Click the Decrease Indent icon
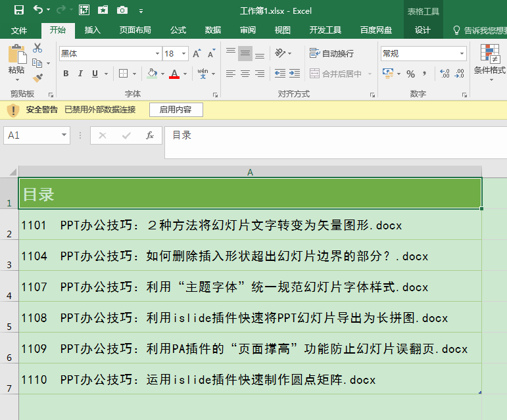The width and height of the screenshot is (507, 420). click(280, 74)
